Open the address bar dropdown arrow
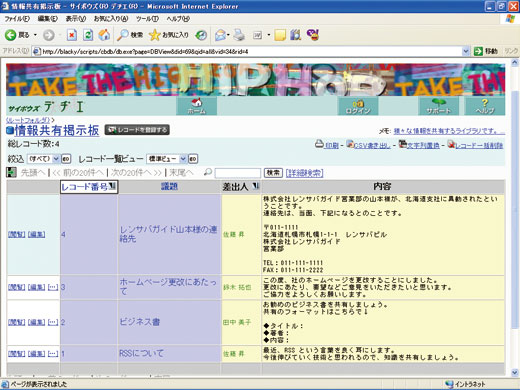 pos(466,51)
